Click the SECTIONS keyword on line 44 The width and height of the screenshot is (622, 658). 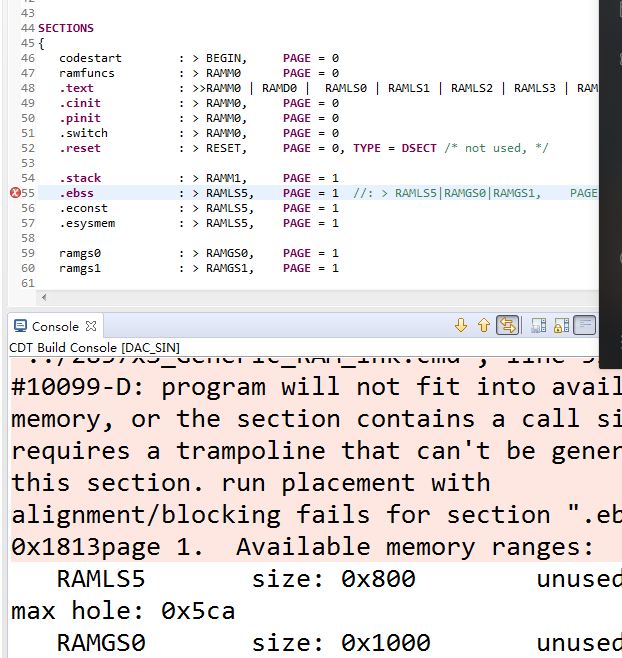coord(66,28)
